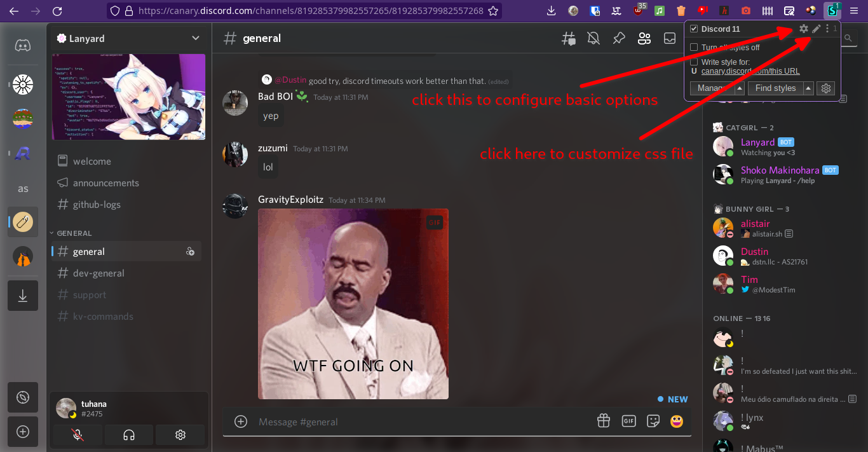This screenshot has width=868, height=452.
Task: Click the zuzumi username in chat
Action: pyautogui.click(x=273, y=148)
